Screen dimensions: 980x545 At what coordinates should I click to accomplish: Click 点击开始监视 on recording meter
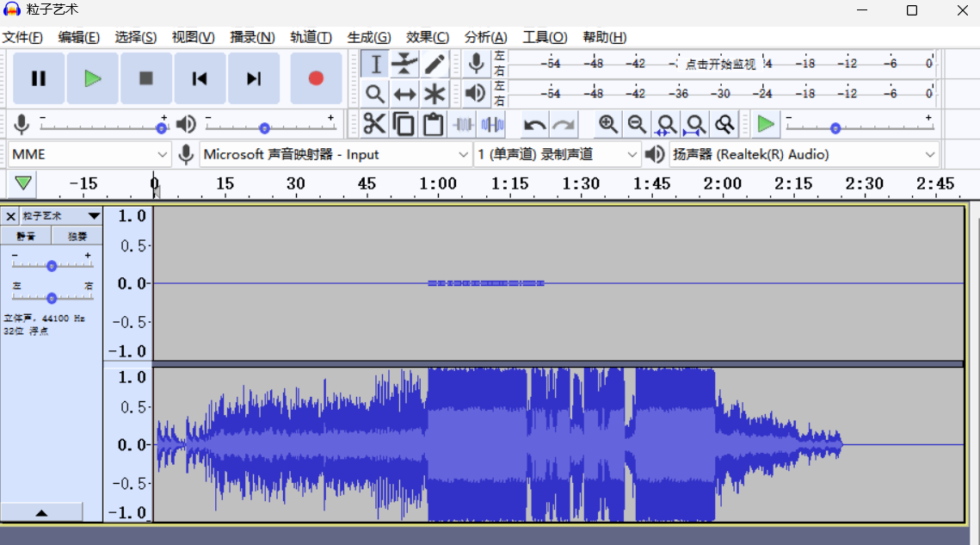719,64
